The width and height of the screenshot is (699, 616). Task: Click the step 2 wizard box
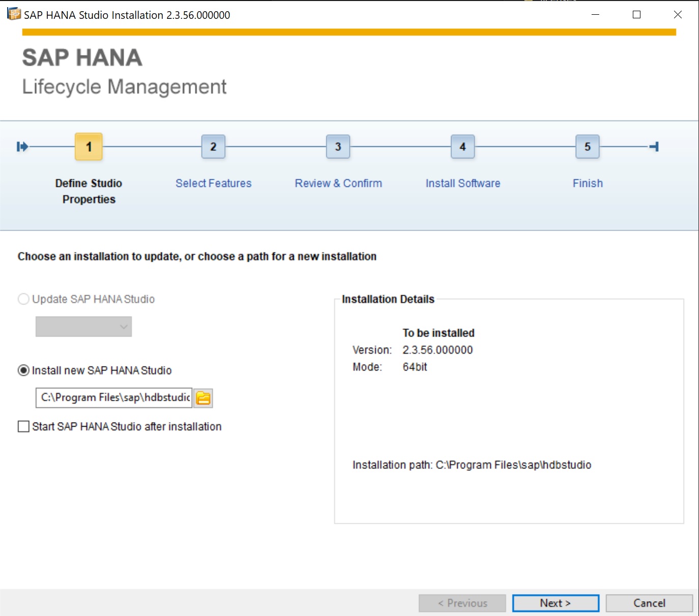click(213, 147)
